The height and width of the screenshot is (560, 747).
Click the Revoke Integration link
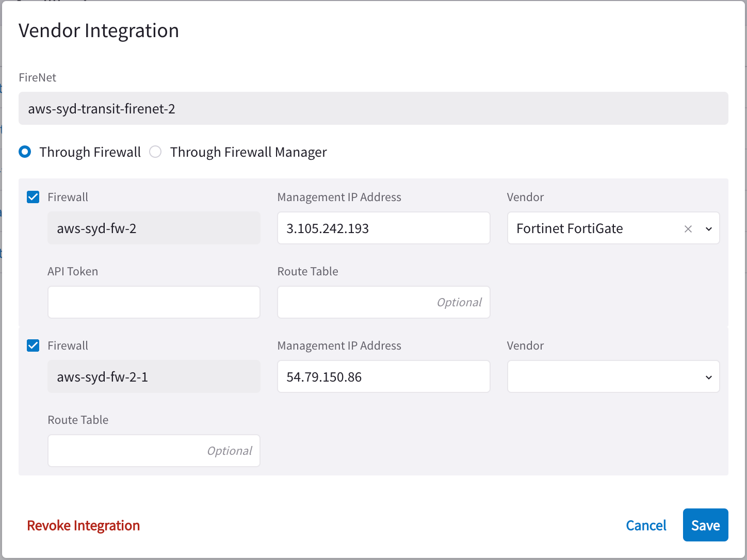tap(84, 525)
